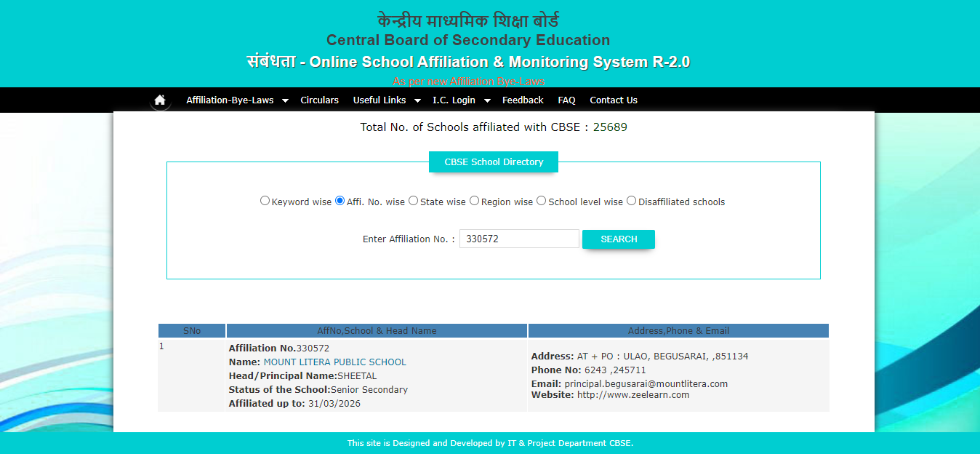This screenshot has height=454, width=980.
Task: Select School level wise radio button
Action: coord(541,201)
